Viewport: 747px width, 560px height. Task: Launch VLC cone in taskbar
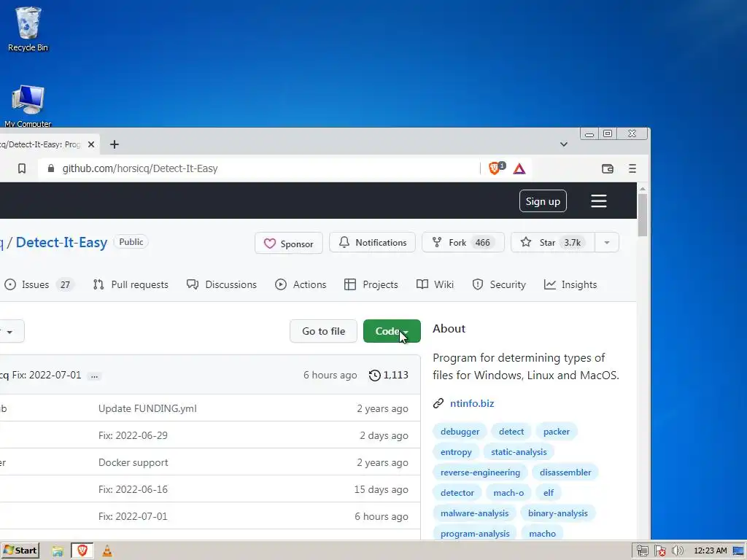click(x=107, y=551)
